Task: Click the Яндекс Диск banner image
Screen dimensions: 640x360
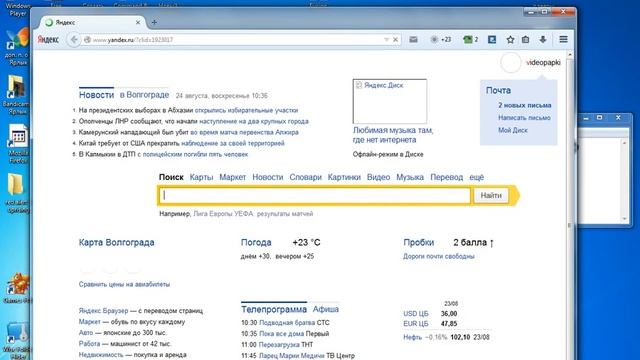Action: [x=390, y=101]
